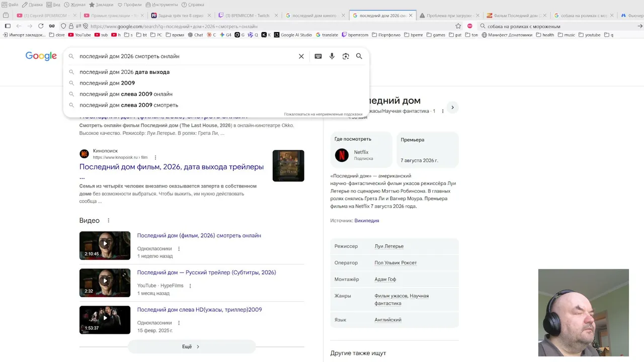644x362 pixels.
Task: Close the active последний дом 2026 tab
Action: pyautogui.click(x=411, y=16)
